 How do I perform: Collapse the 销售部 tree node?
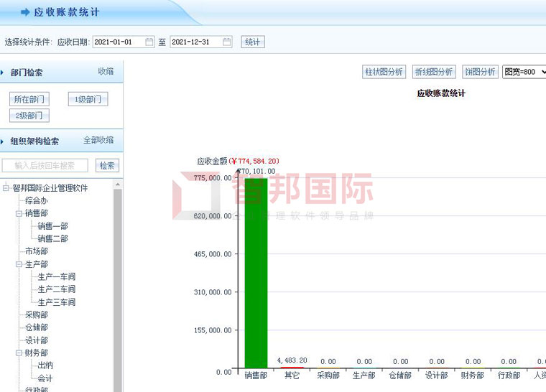coord(19,213)
